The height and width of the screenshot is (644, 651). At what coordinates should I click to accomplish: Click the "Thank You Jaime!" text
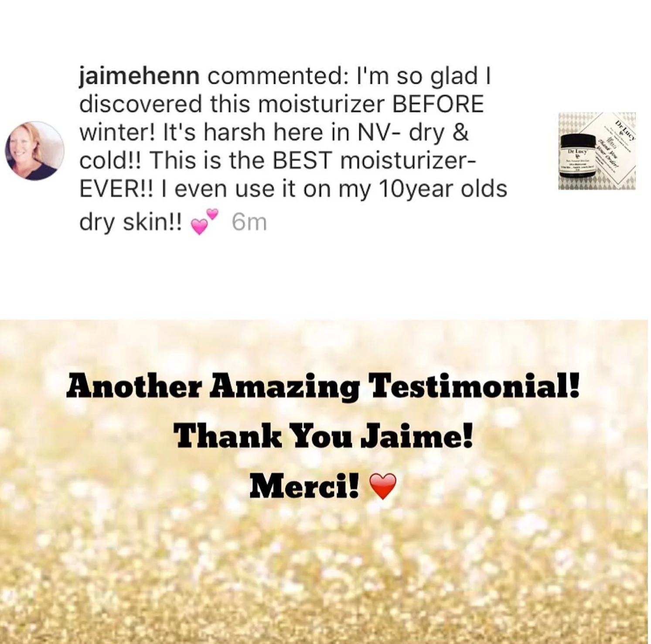(323, 437)
